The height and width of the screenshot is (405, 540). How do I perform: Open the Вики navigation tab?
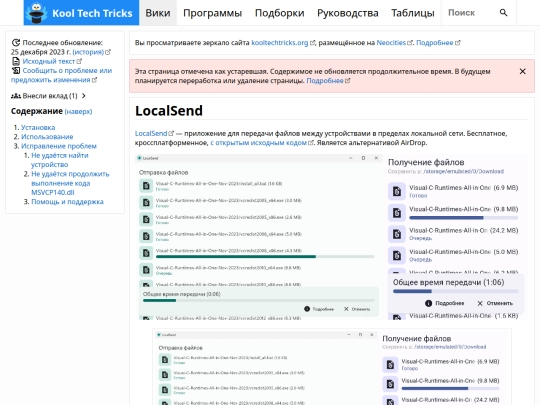(158, 13)
